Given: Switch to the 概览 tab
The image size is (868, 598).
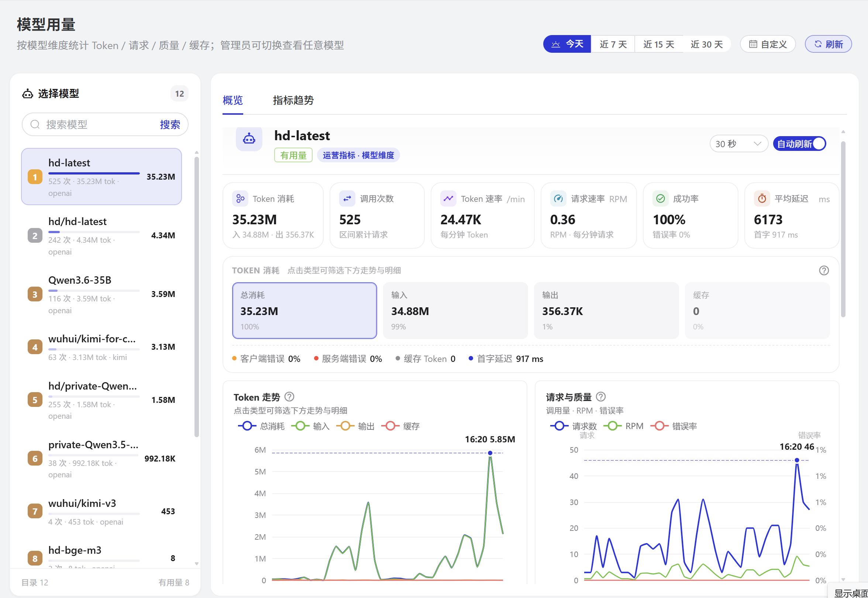Looking at the screenshot, I should coord(233,100).
